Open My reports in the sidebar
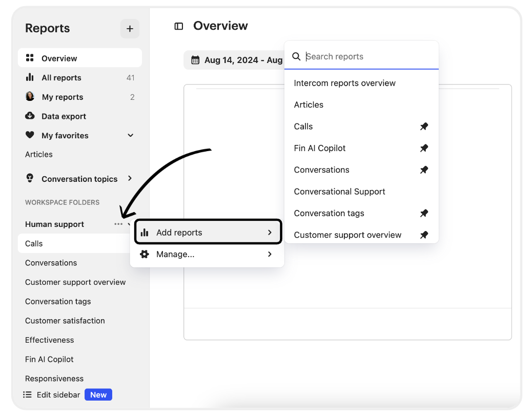This screenshot has height=418, width=532. pyautogui.click(x=80, y=97)
